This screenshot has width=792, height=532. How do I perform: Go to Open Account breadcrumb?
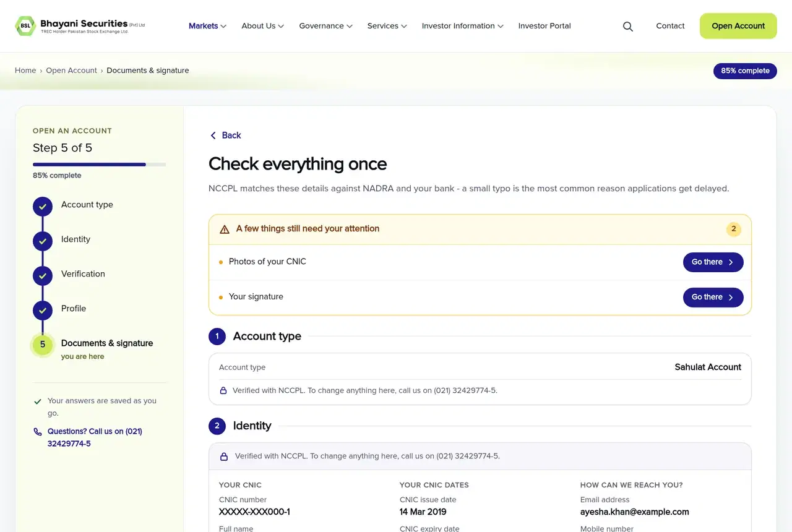(x=71, y=71)
